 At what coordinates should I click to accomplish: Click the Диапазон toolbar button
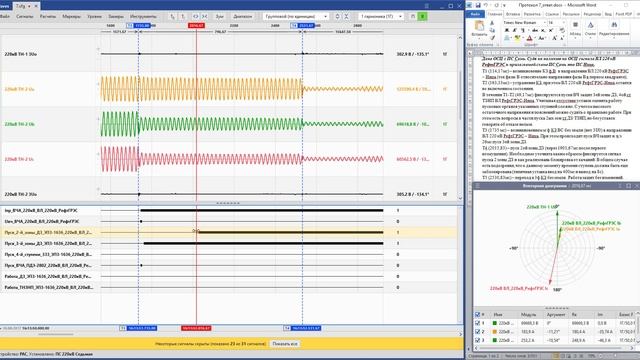tap(242, 16)
